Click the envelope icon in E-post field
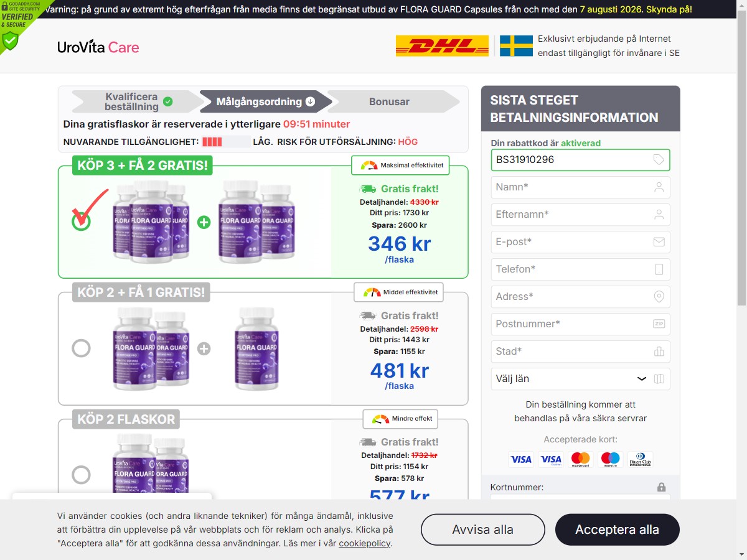Viewport: 747px width, 560px height. pos(659,242)
